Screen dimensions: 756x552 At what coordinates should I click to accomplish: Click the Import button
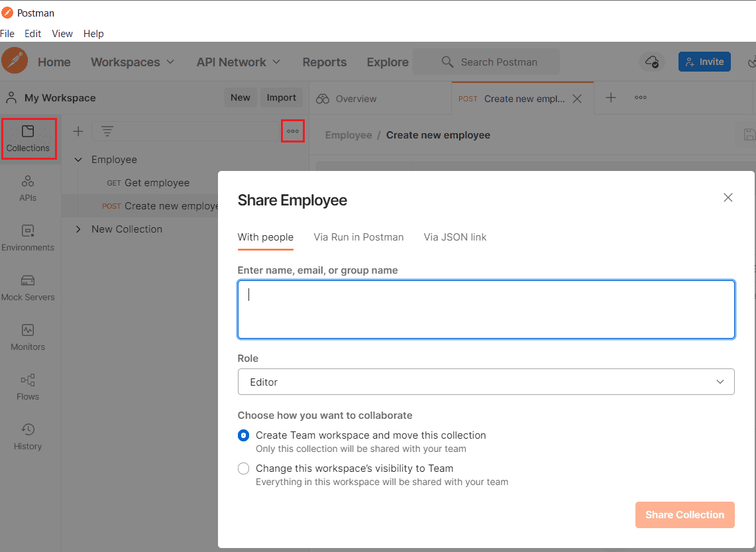pyautogui.click(x=282, y=97)
